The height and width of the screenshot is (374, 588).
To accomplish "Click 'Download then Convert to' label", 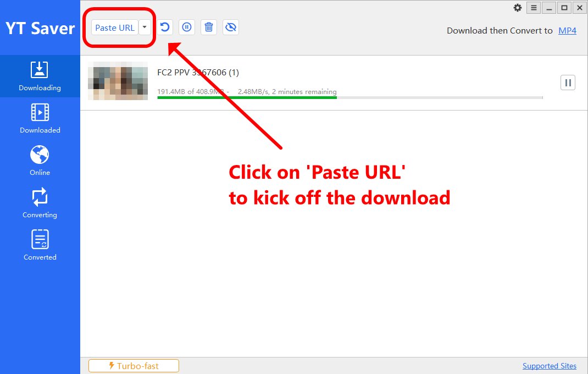I will tap(500, 31).
